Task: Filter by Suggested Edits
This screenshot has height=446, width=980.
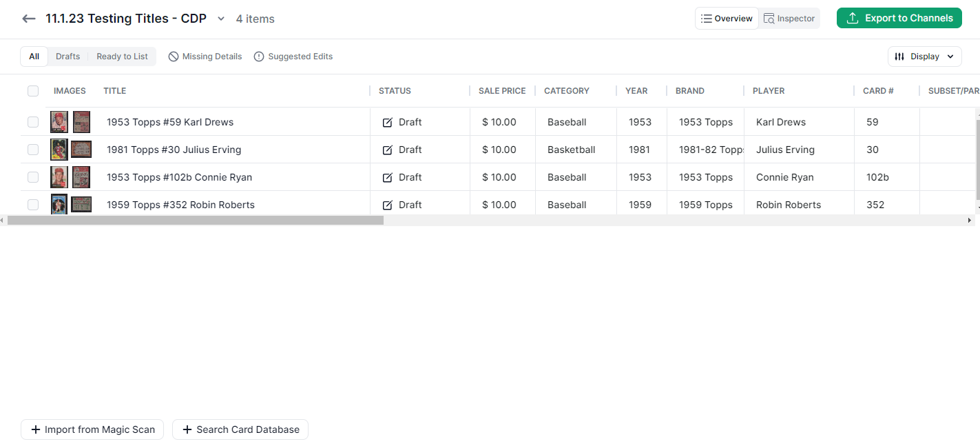Action: coord(293,57)
